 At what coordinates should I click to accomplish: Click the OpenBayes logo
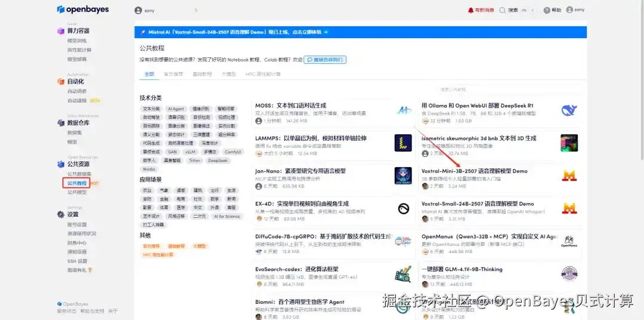83,9
